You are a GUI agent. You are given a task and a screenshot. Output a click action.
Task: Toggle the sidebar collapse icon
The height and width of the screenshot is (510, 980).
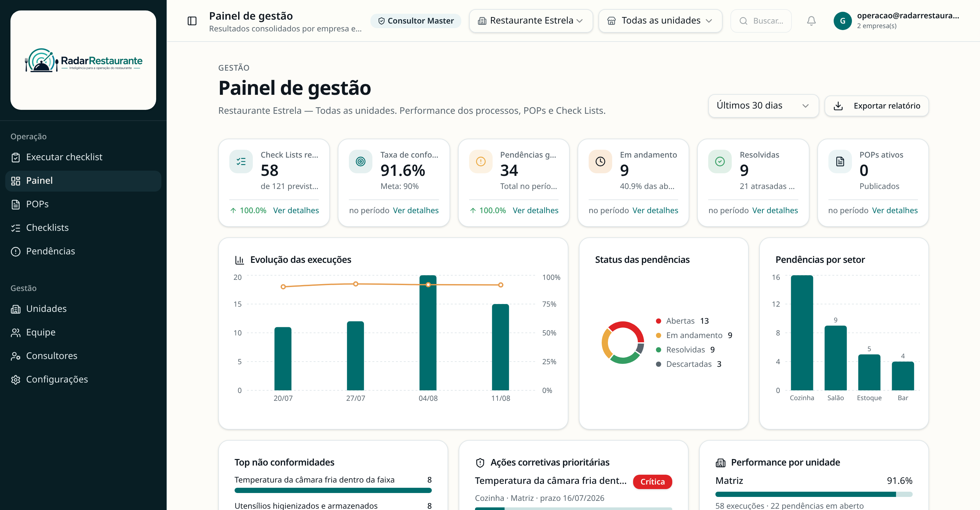point(192,21)
